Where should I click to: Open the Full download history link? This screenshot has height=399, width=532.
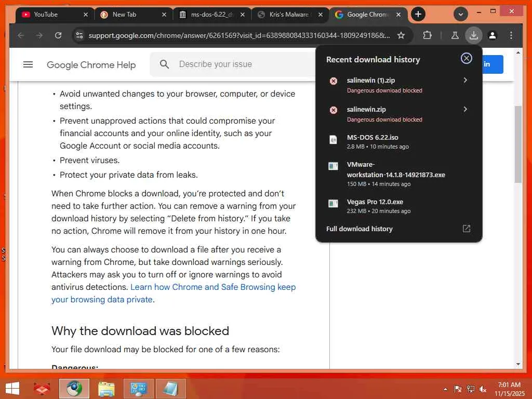point(360,229)
